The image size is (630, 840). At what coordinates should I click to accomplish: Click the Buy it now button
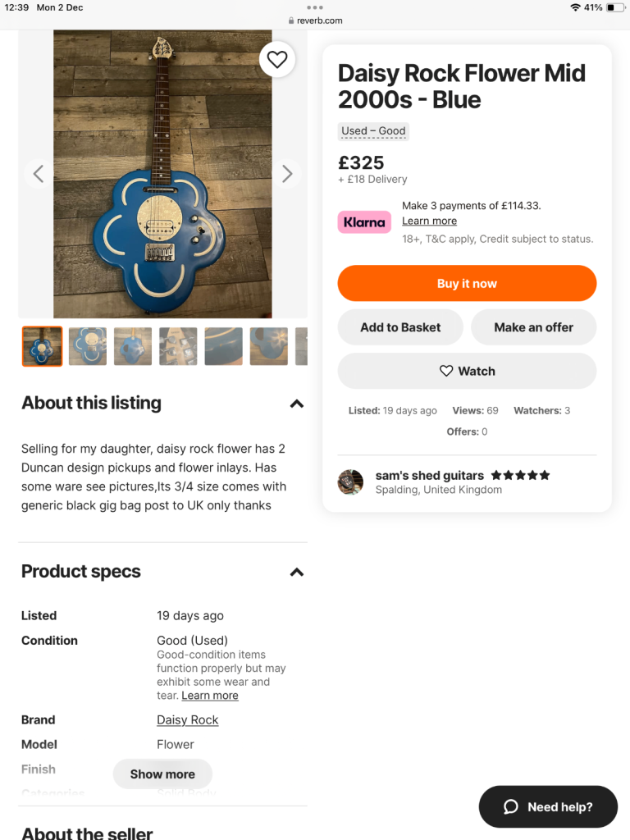pyautogui.click(x=467, y=283)
